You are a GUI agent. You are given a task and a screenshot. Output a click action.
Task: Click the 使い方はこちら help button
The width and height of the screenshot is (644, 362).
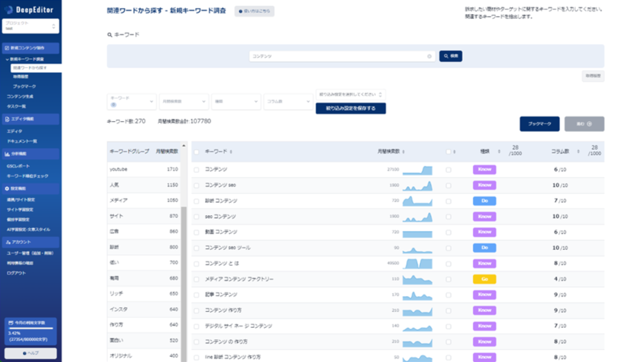(x=254, y=11)
